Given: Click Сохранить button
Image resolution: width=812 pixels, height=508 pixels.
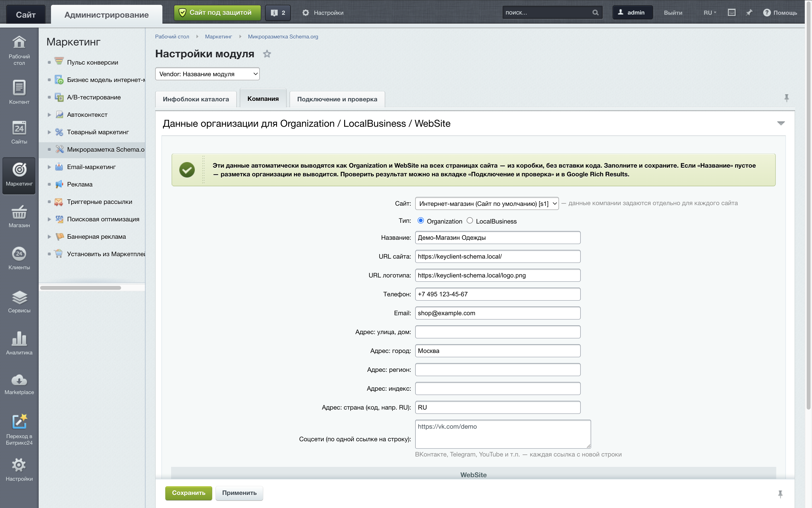Looking at the screenshot, I should point(188,493).
